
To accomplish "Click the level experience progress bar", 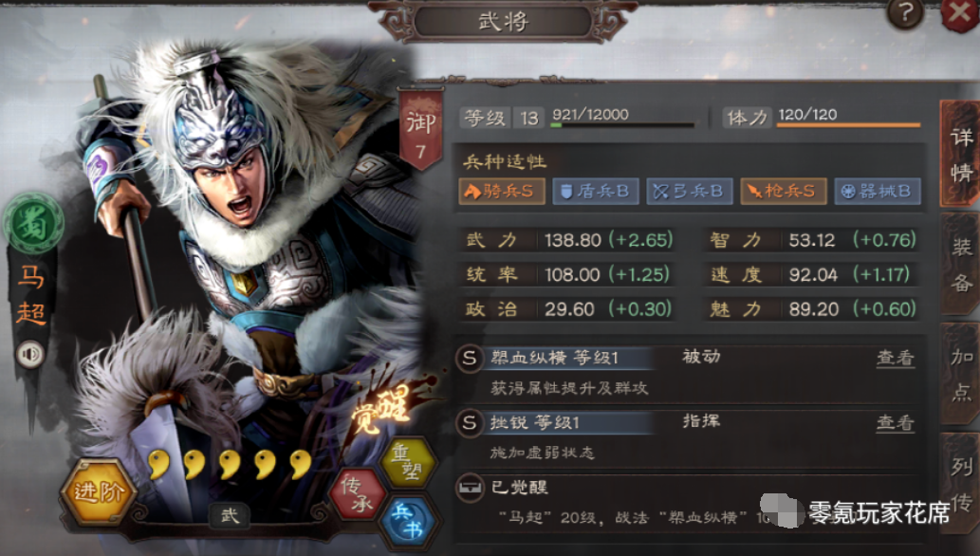I will (x=622, y=125).
